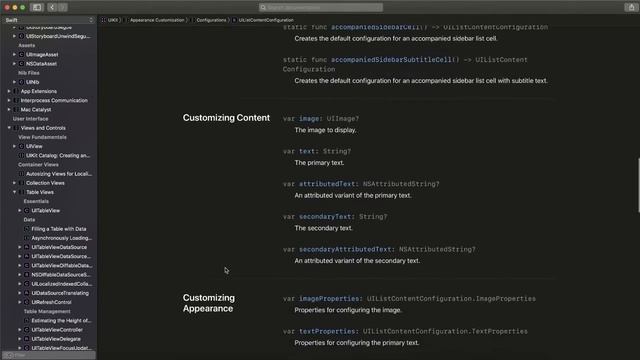Click the NSDataAsset class icon
Viewport: 640px width, 360px height.
pos(21,64)
